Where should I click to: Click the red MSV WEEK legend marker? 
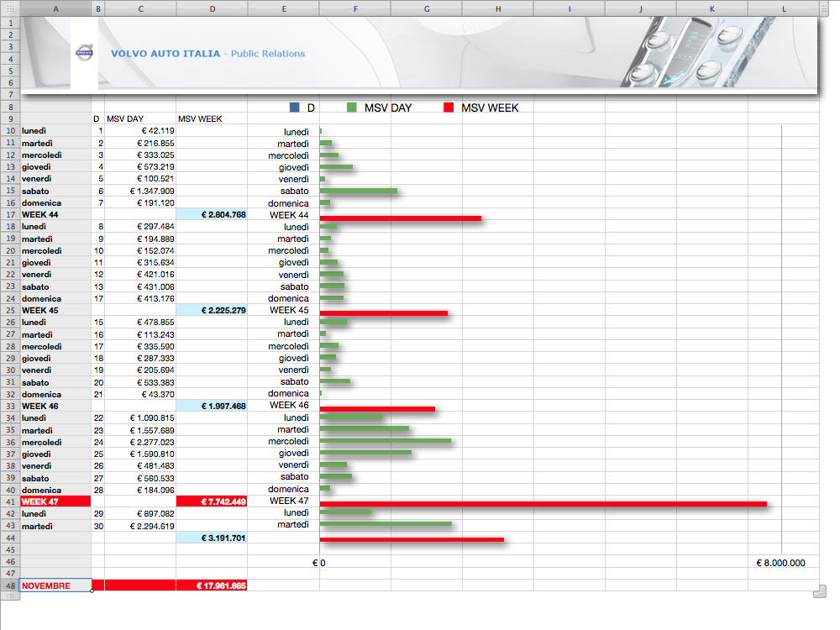point(449,108)
